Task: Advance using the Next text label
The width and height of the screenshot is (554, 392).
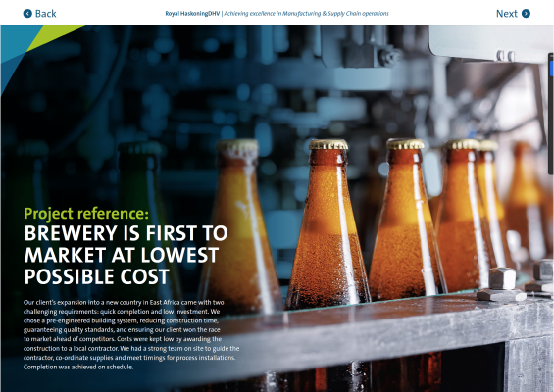Action: coord(506,14)
